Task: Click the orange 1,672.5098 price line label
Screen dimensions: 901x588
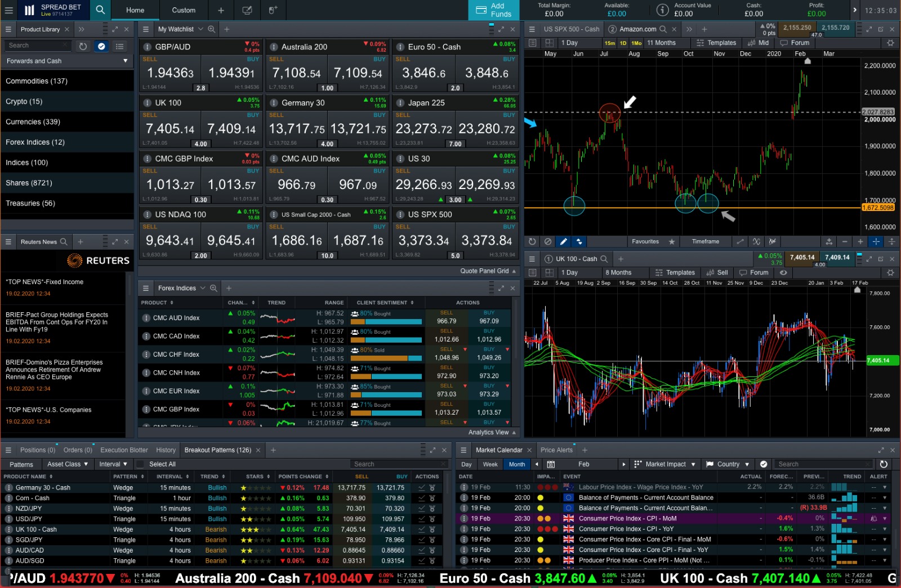Action: click(x=878, y=208)
